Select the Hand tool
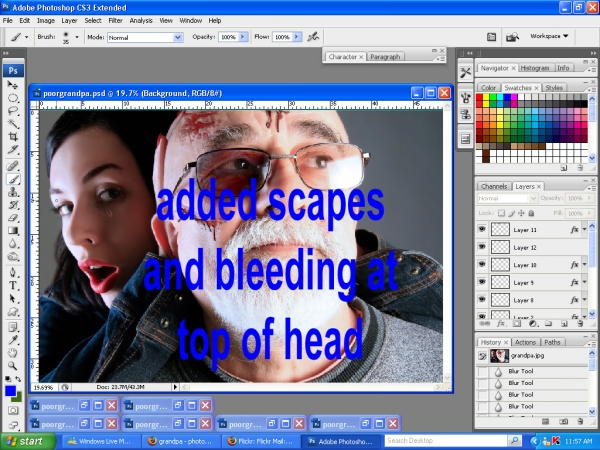 (x=13, y=353)
